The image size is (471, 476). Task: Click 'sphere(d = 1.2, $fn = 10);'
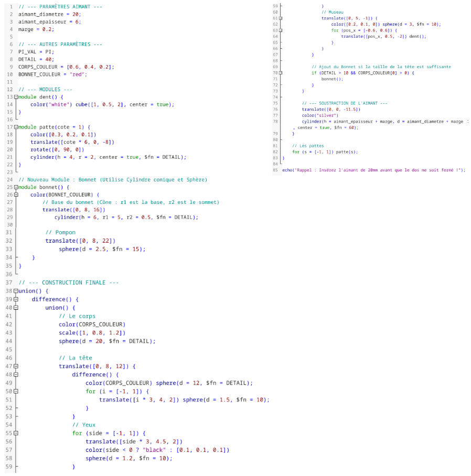[129, 459]
